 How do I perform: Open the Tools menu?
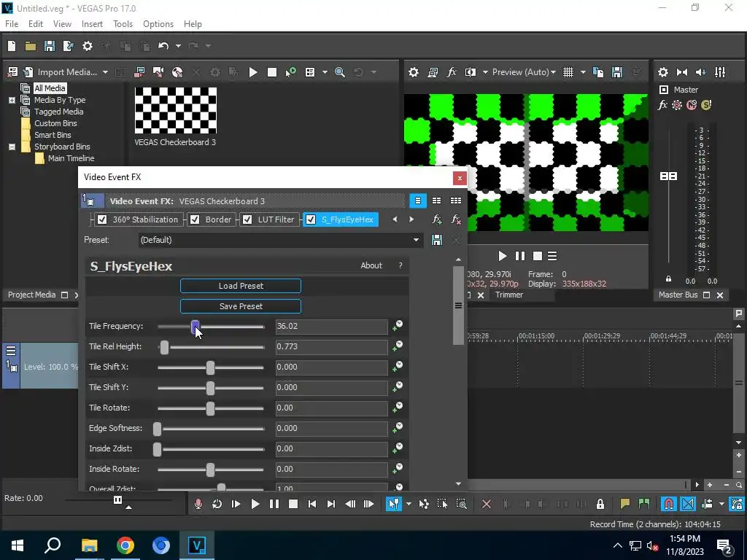123,24
